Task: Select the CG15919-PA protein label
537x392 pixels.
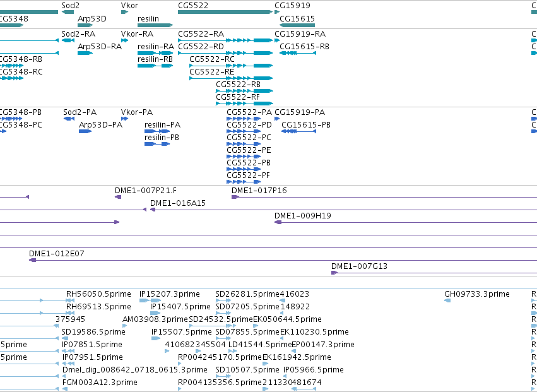Action: click(300, 112)
